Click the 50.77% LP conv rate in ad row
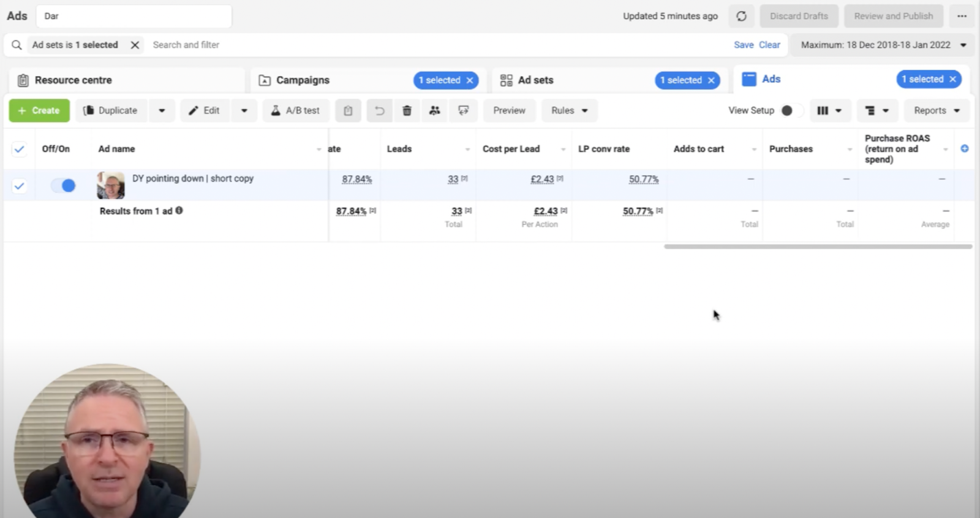 tap(644, 179)
